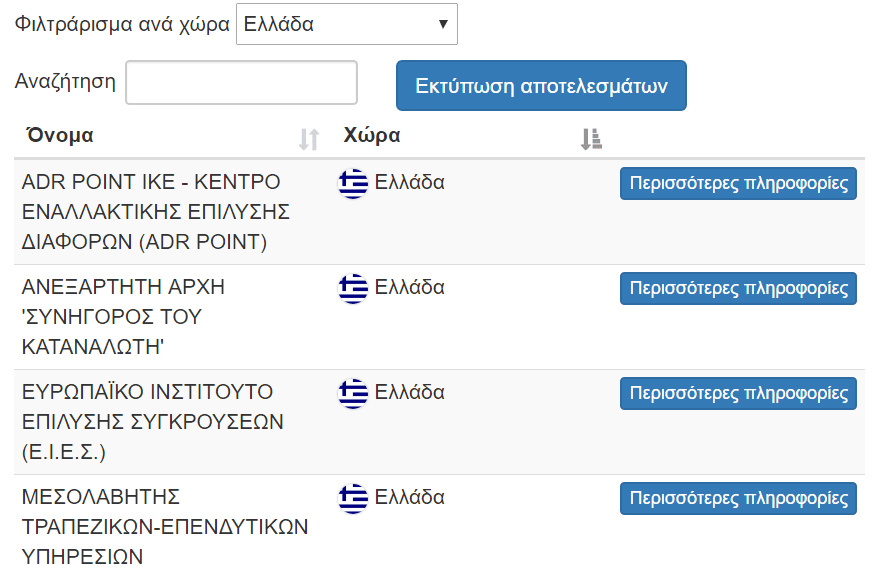This screenshot has height=576, width=890.
Task: Select the ΜΕΣΟΛΑΒΗΤΗΣ ΤΡΑΠΕΖΙΚΩΝ entry name
Action: pos(165,527)
